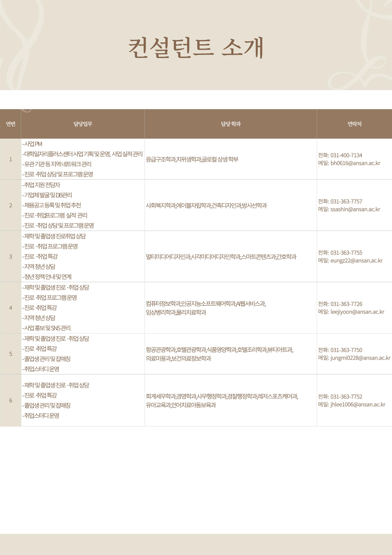
Task: Click email jungmi0228@ansan.ac.kr
Action: [x=360, y=358]
